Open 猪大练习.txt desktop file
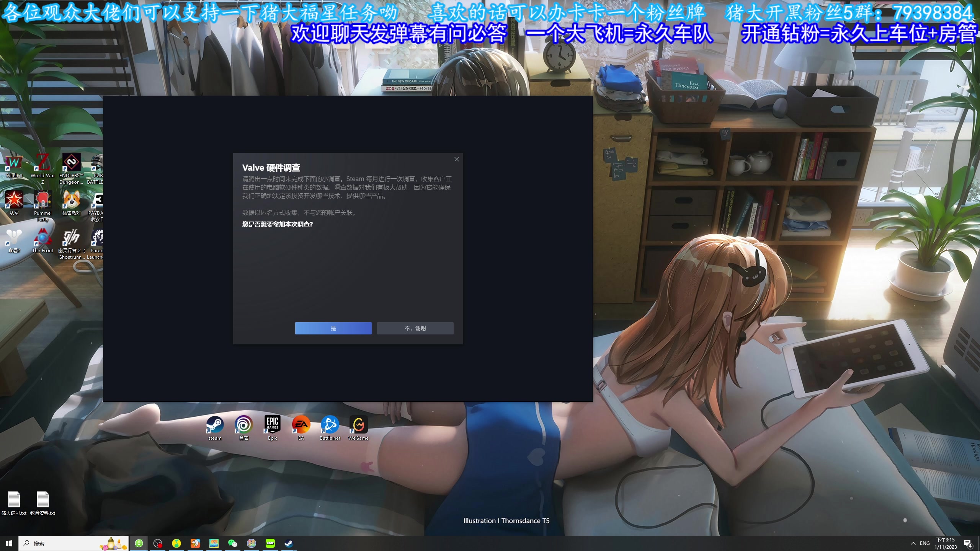This screenshot has height=551, width=980. [x=13, y=499]
